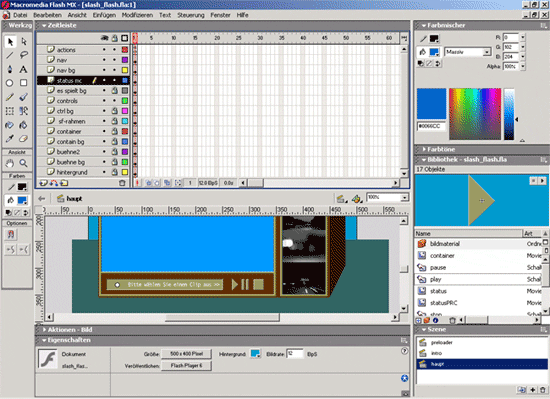Toggle visibility dot of actions layer
This screenshot has width=550, height=399.
coord(104,50)
